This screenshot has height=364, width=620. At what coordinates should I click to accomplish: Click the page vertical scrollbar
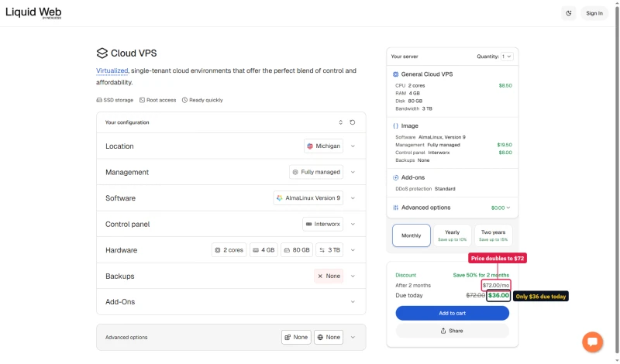(x=617, y=182)
